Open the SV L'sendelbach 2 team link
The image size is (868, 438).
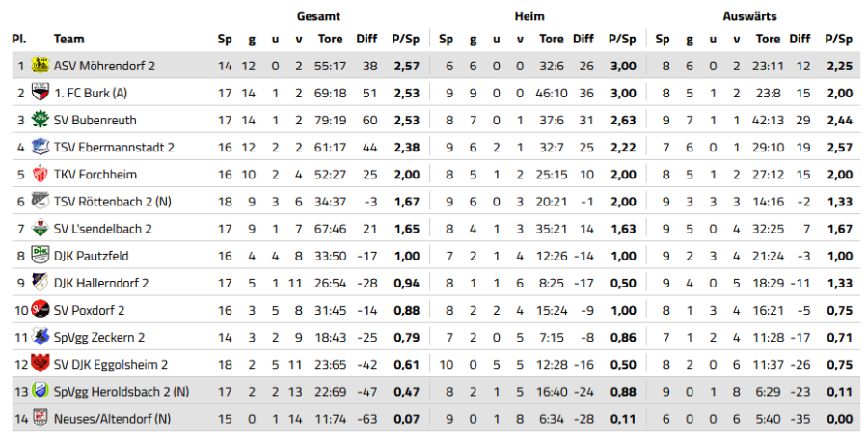[102, 229]
